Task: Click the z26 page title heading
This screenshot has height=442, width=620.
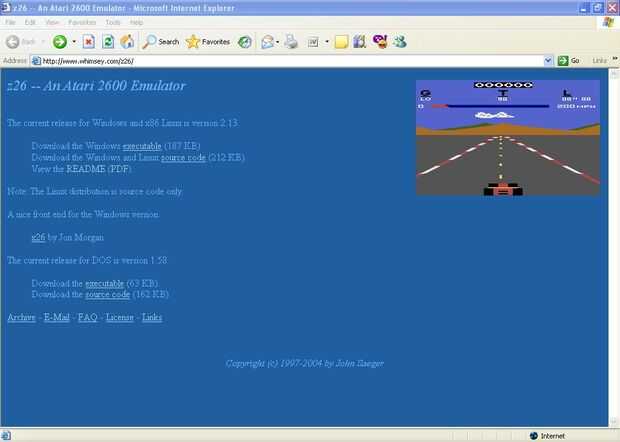Action: 96,86
